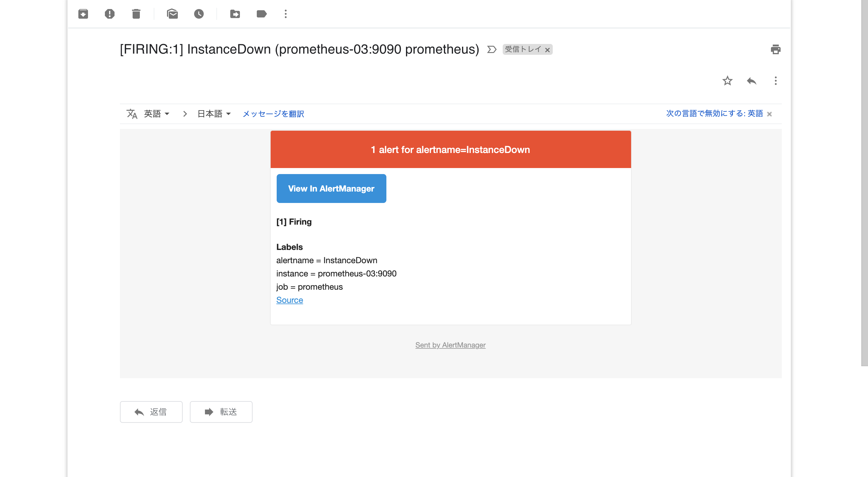Archive this email with the archive icon

coord(83,14)
